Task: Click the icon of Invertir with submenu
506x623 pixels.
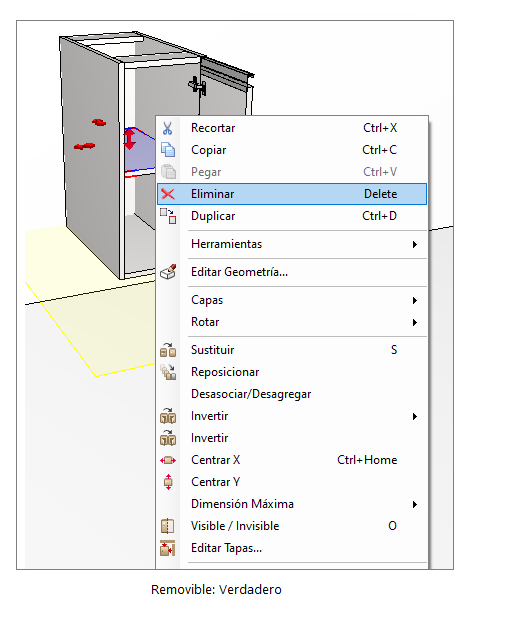Action: click(168, 416)
